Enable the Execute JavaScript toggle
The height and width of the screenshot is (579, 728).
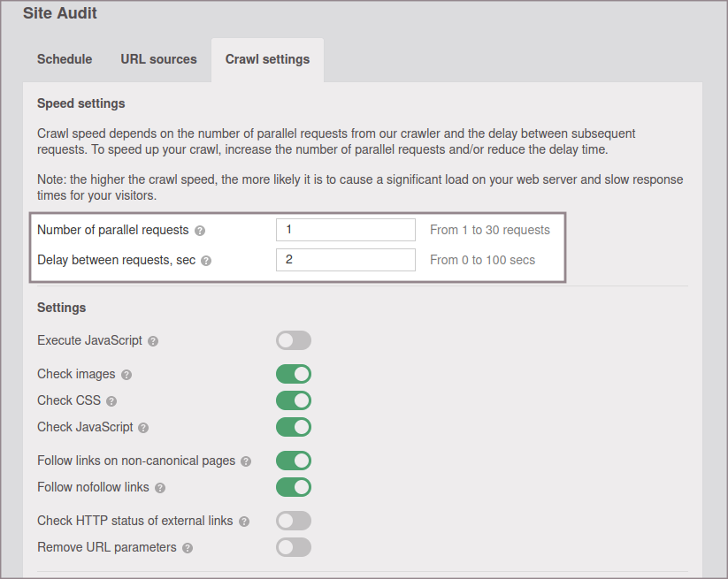click(x=294, y=340)
